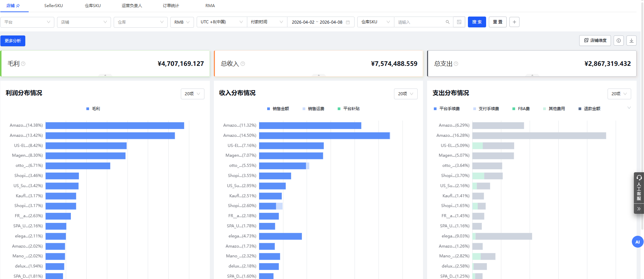Viewport: 644px width, 279px height.
Task: Collapse side widget with double-arrow icon
Action: click(639, 209)
